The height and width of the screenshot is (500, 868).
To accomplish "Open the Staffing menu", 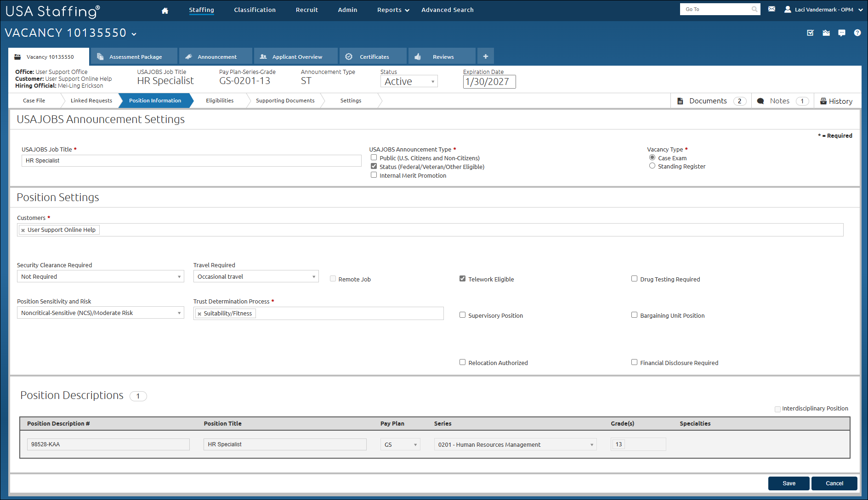I will [201, 10].
